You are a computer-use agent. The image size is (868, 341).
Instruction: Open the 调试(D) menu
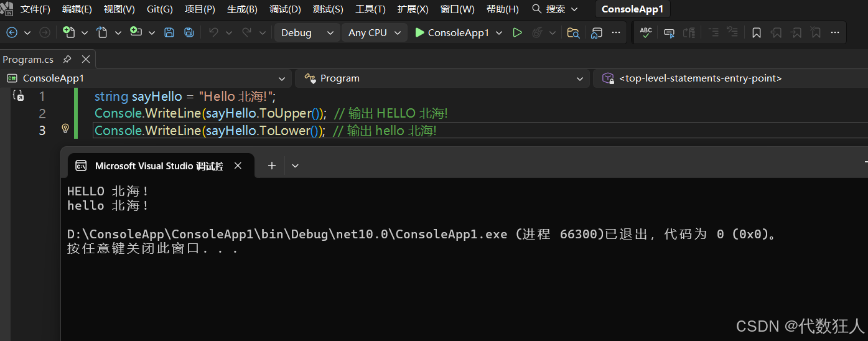[285, 9]
